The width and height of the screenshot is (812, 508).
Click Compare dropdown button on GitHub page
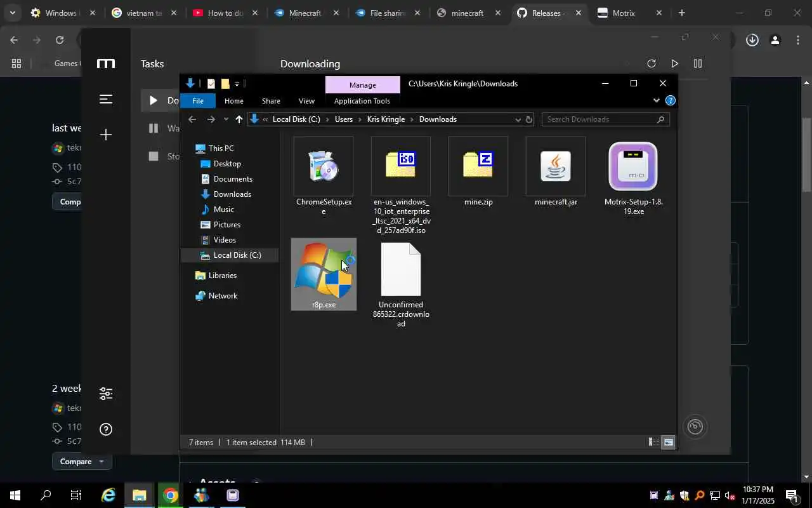tap(82, 462)
